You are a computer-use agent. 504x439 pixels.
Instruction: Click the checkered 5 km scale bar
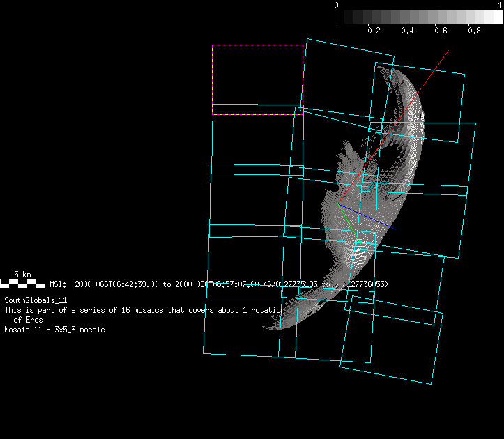23,283
